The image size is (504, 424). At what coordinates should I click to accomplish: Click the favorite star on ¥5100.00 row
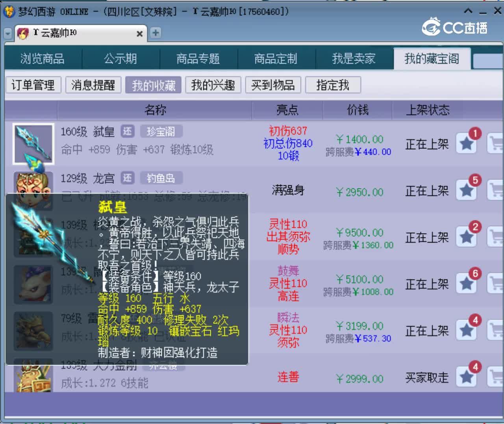[x=467, y=284]
